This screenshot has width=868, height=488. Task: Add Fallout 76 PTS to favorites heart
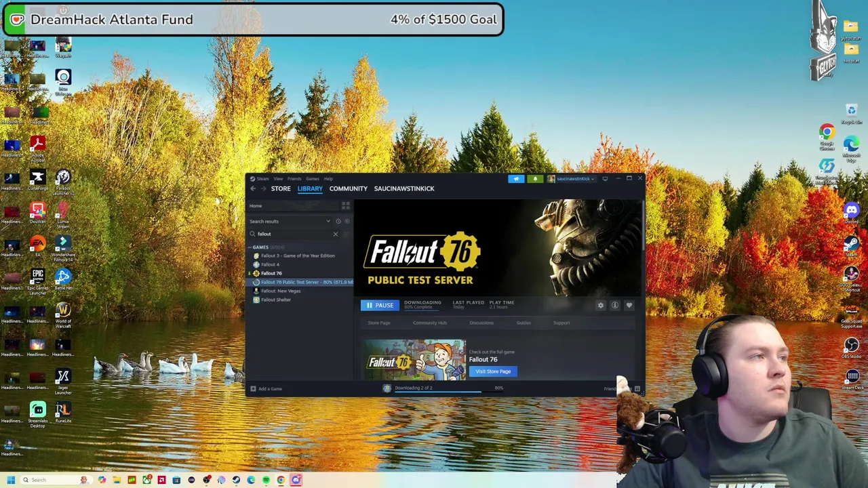(629, 306)
